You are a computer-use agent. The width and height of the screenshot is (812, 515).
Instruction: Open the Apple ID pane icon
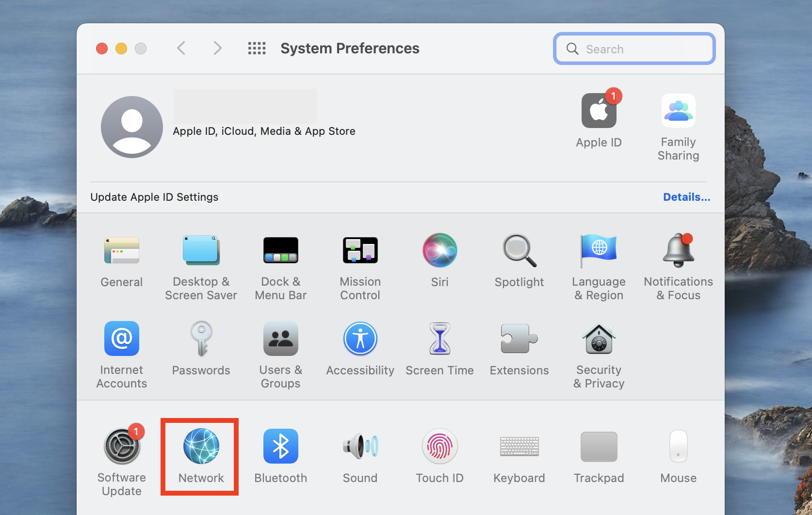(x=599, y=111)
